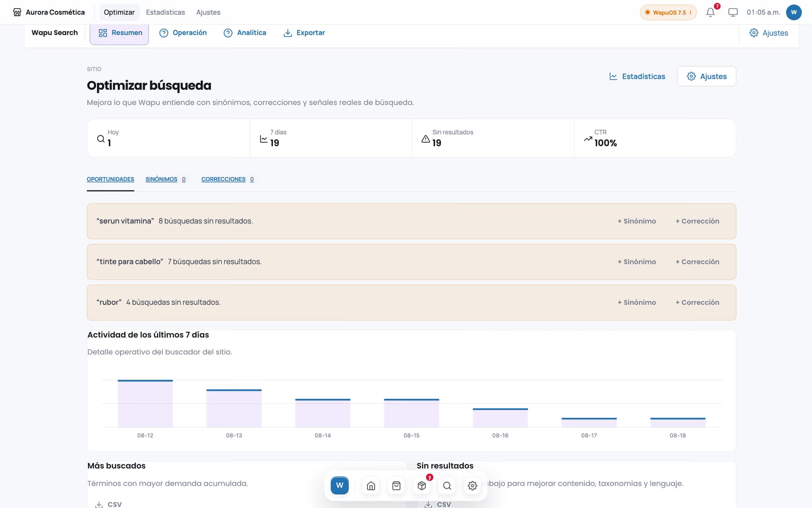Click the gear icon beside Wapu Search Ajustes
Viewport: 812px width, 508px height.
pyautogui.click(x=754, y=33)
